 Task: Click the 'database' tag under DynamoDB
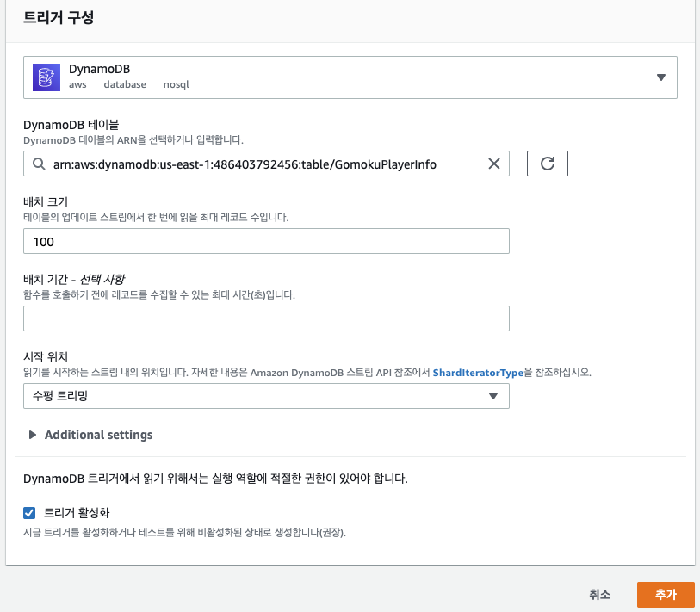pos(125,84)
